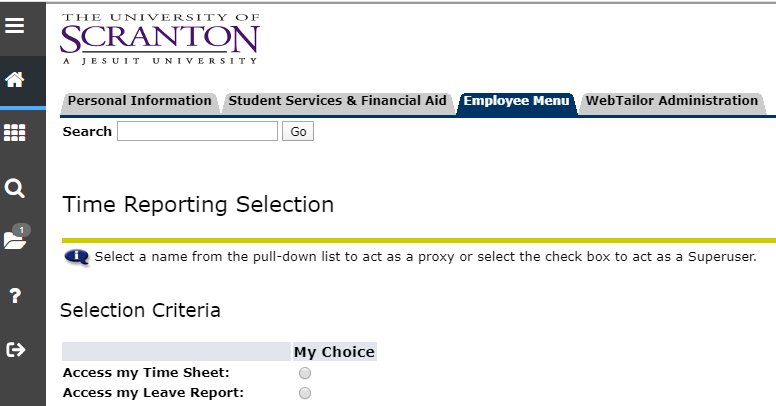
Task: Select the Access my Time Sheet radio button
Action: click(305, 373)
